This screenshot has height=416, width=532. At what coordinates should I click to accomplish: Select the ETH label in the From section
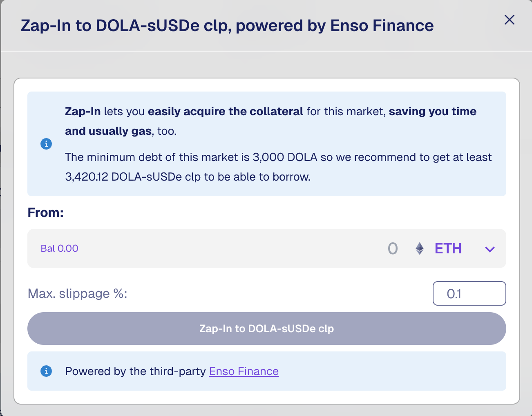(448, 248)
